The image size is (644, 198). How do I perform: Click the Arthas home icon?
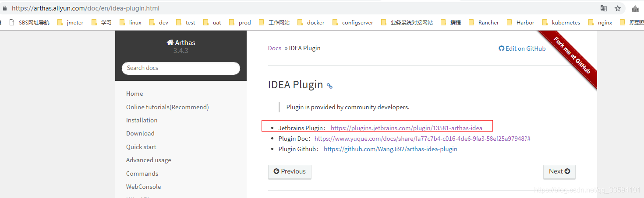tap(170, 42)
